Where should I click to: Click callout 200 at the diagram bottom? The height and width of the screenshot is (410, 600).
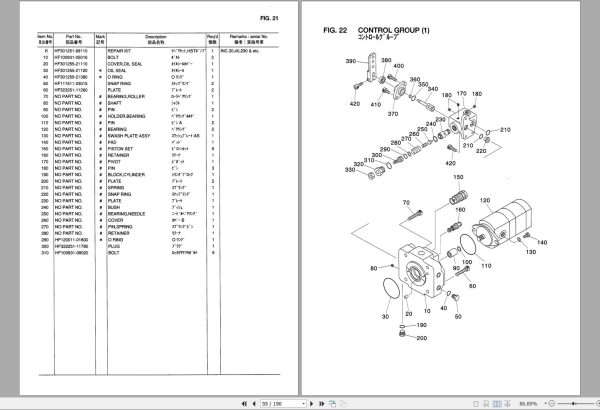point(422,338)
